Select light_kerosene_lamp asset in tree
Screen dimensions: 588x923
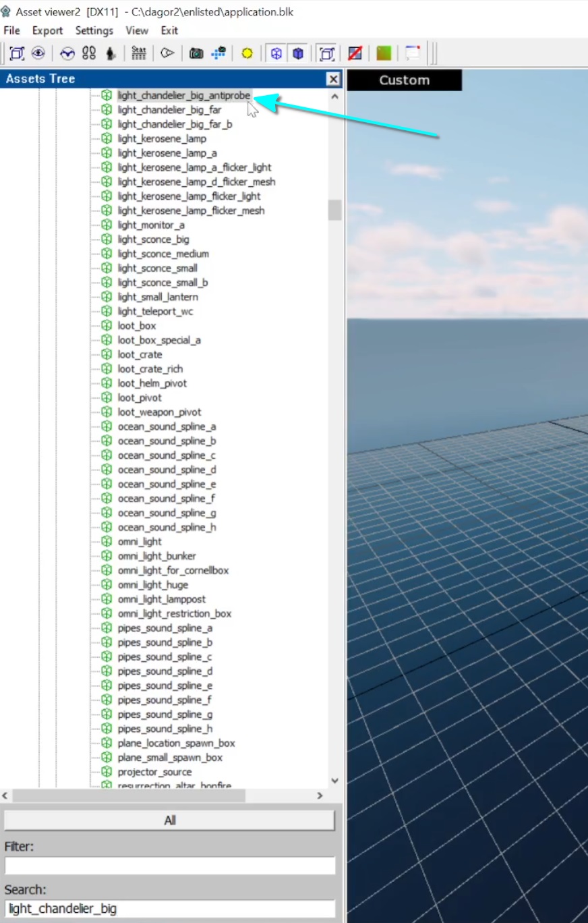[162, 139]
